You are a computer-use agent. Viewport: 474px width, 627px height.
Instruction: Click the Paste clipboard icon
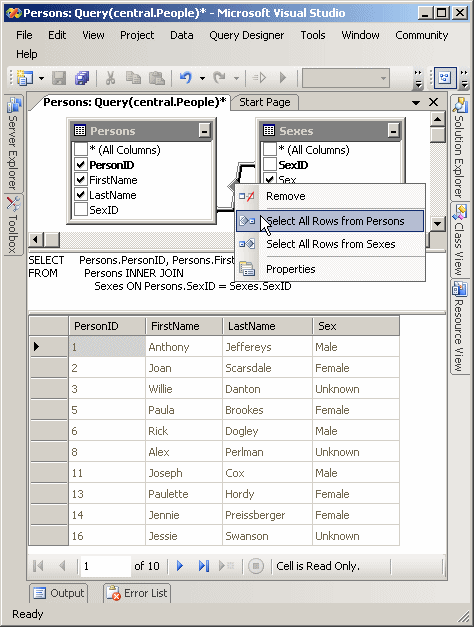point(157,78)
